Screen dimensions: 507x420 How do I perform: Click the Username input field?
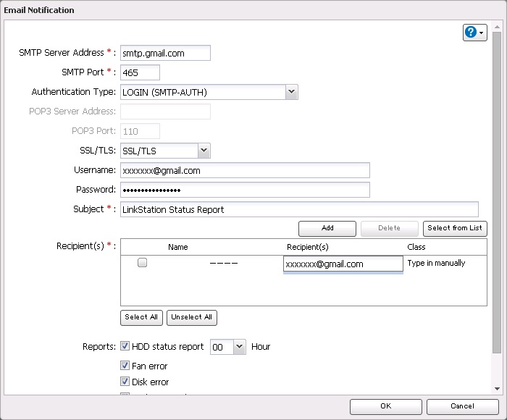[x=245, y=170]
